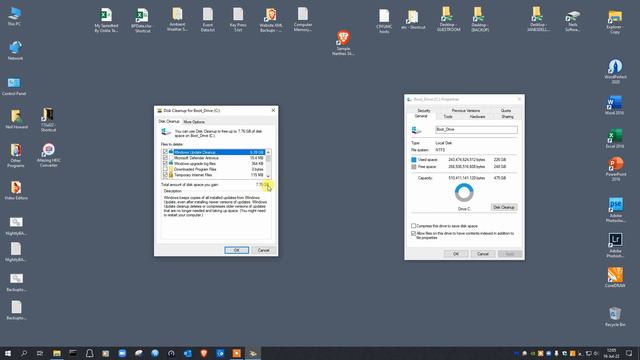This screenshot has width=640, height=360.
Task: Switch to the More Options tab
Action: point(194,122)
